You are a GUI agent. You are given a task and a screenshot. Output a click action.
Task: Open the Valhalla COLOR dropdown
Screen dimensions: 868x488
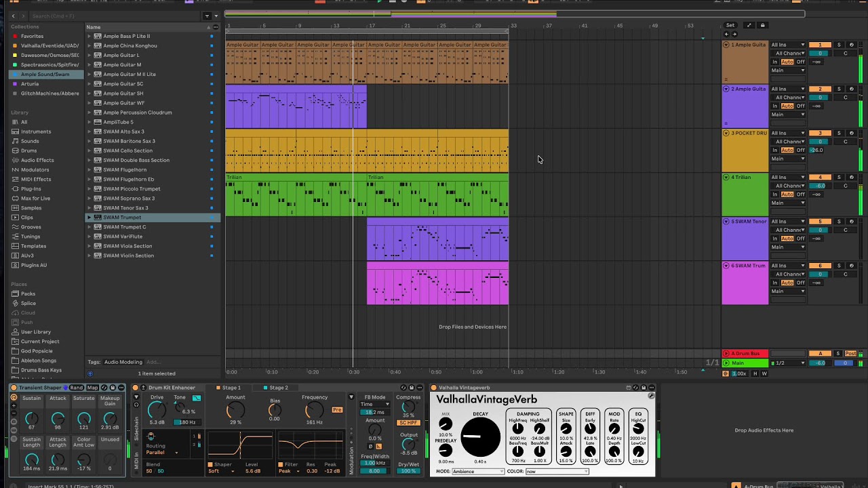coord(556,472)
